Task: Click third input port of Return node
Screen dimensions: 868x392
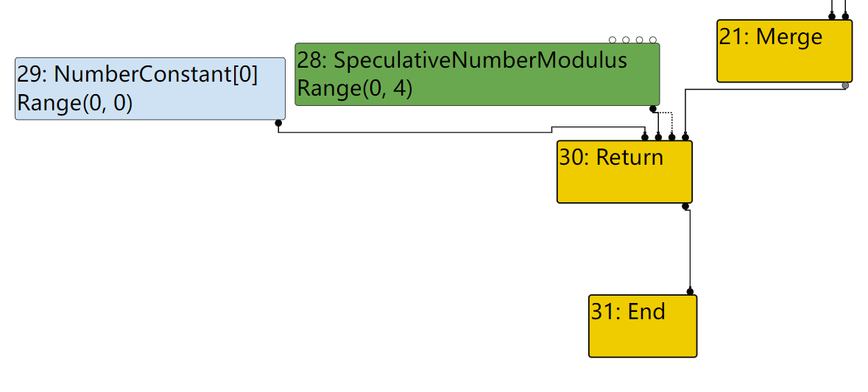Action: pyautogui.click(x=671, y=137)
